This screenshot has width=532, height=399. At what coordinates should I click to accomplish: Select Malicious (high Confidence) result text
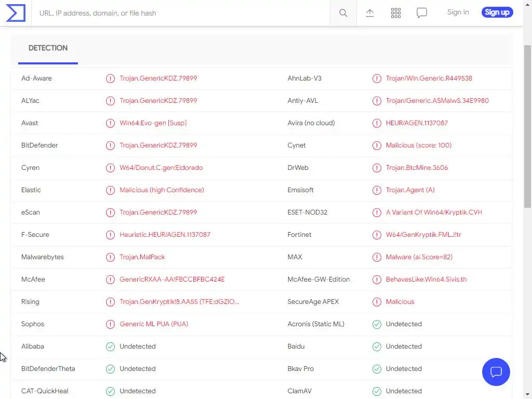click(162, 190)
